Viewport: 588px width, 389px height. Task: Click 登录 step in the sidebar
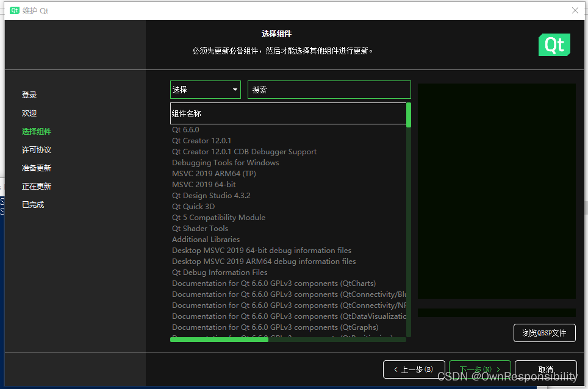coord(29,95)
